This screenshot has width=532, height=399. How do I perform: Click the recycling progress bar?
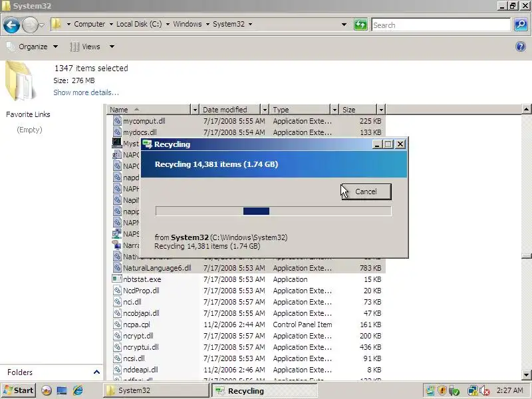(273, 211)
